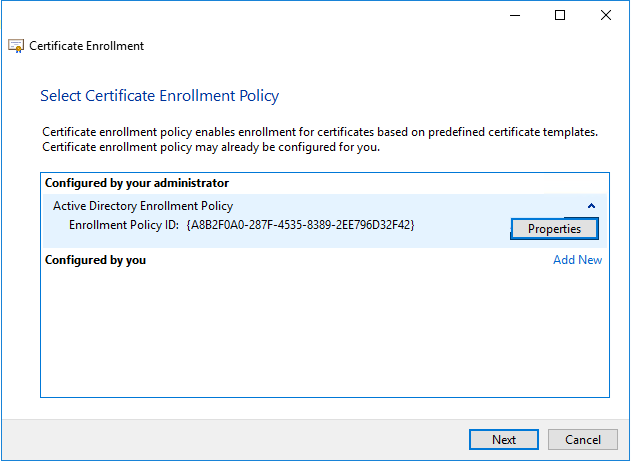Click the Add New link
Viewport: 631px width, 462px height.
(577, 260)
